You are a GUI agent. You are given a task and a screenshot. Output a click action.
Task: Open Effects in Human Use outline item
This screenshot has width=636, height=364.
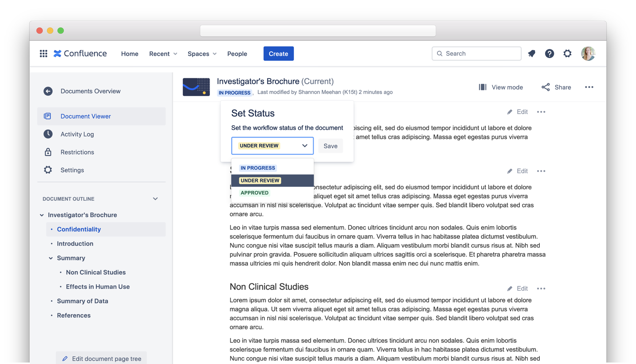[97, 287]
